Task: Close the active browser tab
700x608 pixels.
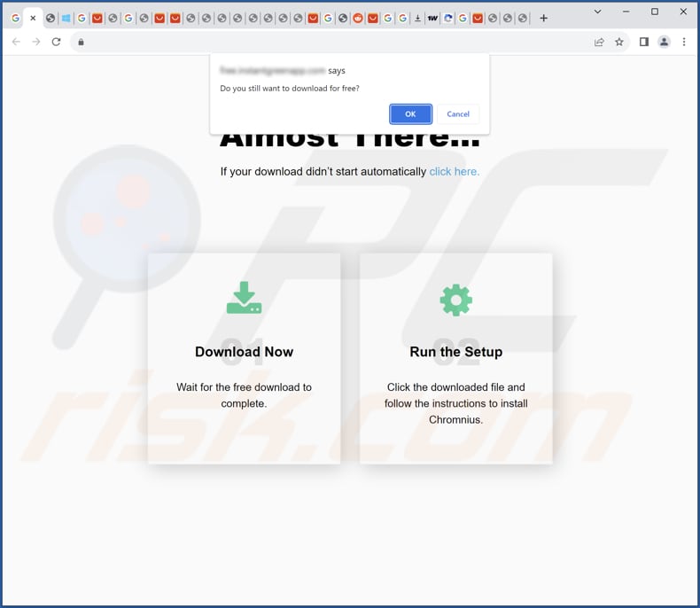Action: click(33, 19)
